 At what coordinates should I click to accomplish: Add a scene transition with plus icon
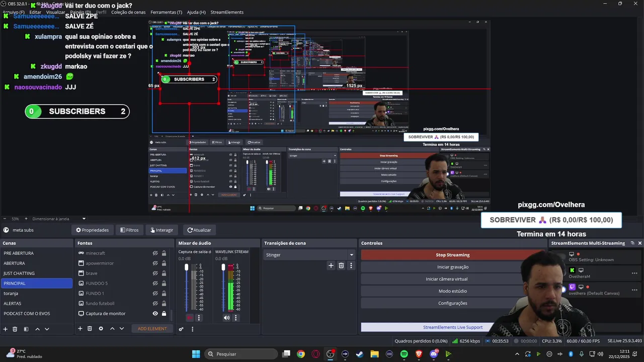[331, 265]
